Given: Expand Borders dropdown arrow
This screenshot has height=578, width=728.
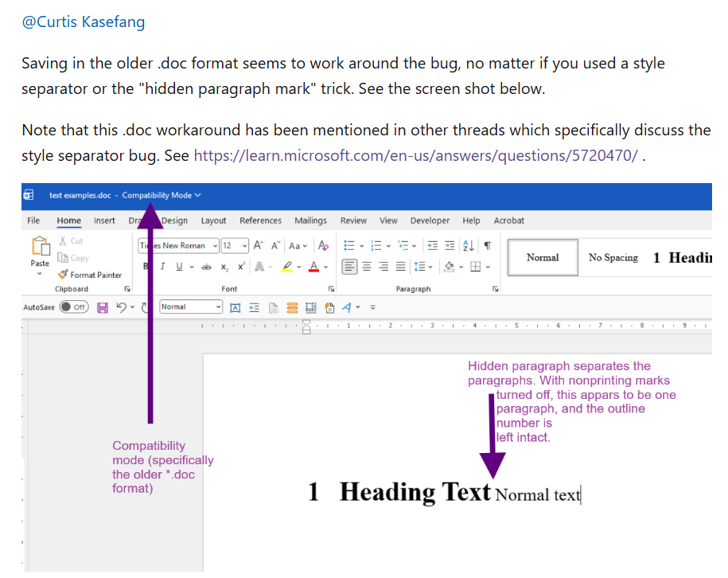Looking at the screenshot, I should (x=488, y=267).
